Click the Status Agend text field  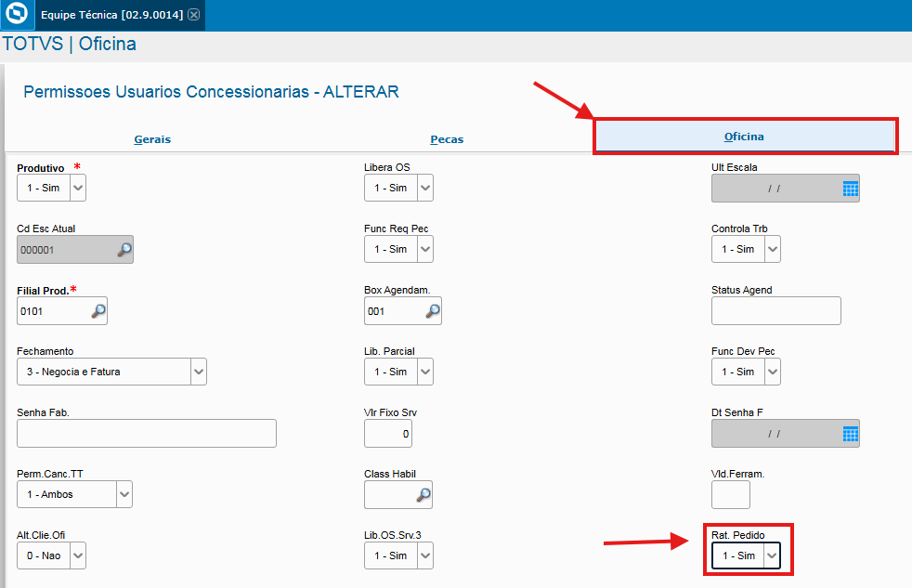pyautogui.click(x=775, y=311)
